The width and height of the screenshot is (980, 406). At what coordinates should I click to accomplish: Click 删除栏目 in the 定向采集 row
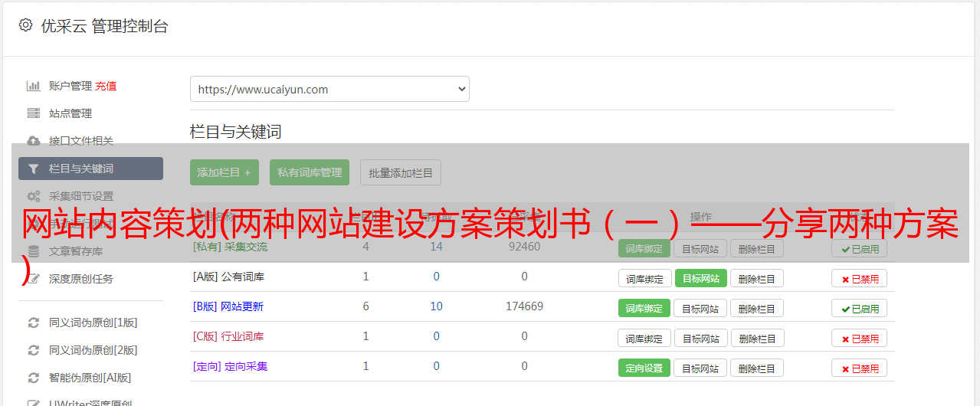coord(757,368)
